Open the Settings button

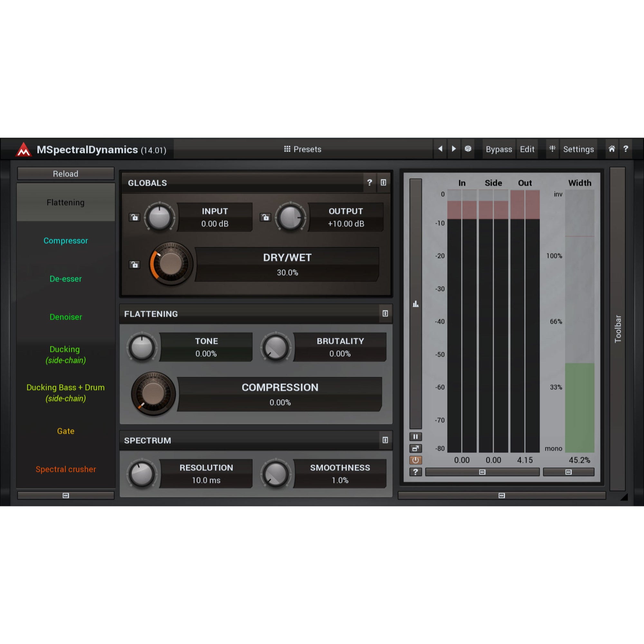coord(578,149)
